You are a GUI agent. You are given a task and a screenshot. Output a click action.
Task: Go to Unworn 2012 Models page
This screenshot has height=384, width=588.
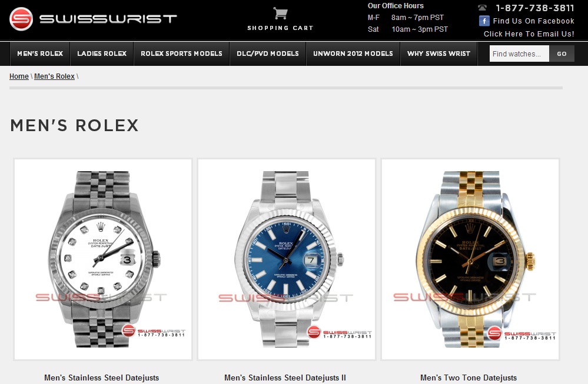pyautogui.click(x=353, y=54)
